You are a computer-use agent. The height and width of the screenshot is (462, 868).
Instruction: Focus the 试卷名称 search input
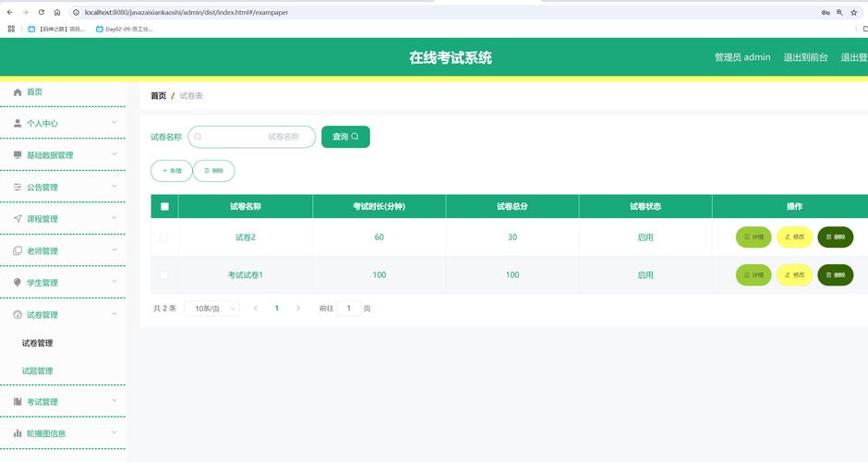coord(252,137)
